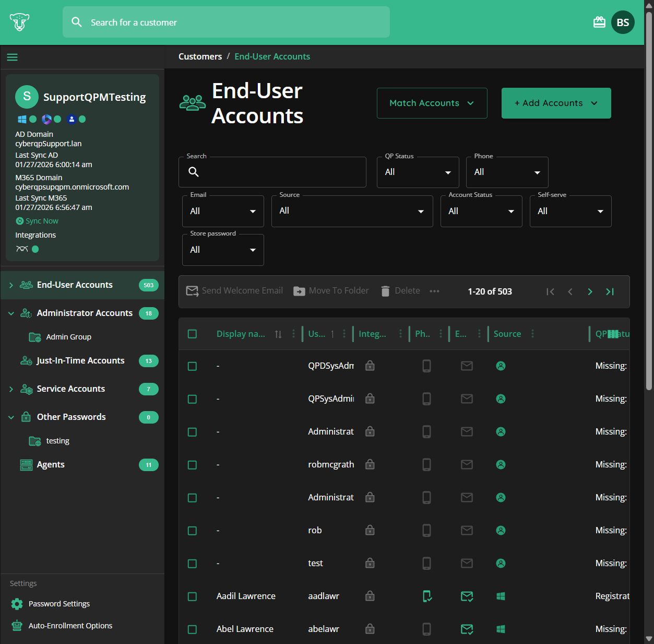Open the Source column options menu

pyautogui.click(x=532, y=333)
